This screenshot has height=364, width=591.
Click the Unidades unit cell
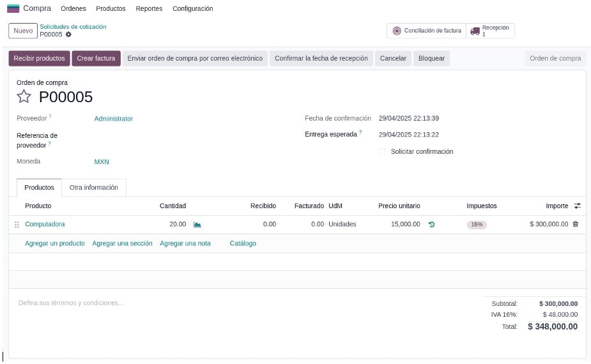tap(342, 224)
